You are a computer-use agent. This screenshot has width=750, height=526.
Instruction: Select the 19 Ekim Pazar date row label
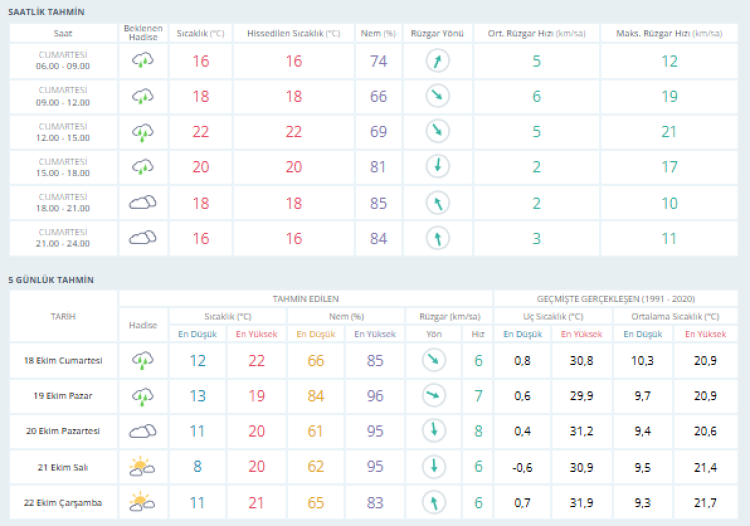coord(63,396)
